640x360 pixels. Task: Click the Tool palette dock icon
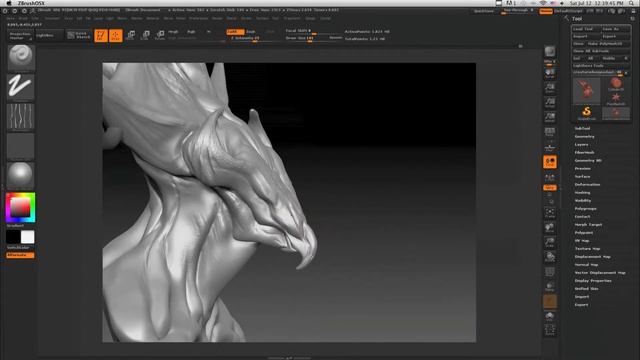point(632,19)
